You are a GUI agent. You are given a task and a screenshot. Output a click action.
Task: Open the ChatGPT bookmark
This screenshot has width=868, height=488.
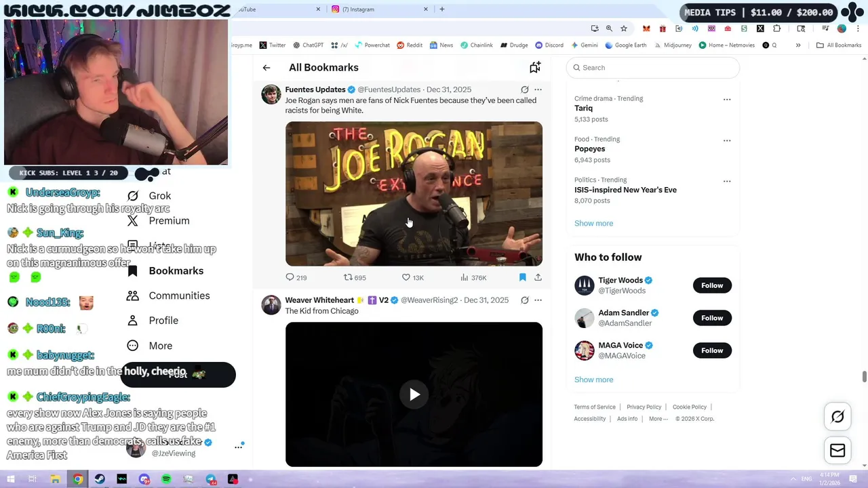[308, 45]
